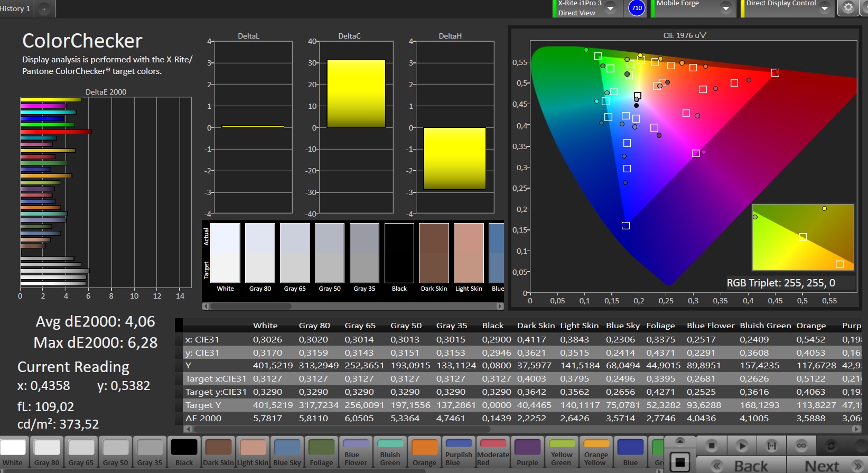Click the read series bracket icon
Image resolution: width=868 pixels, height=473 pixels.
click(772, 446)
